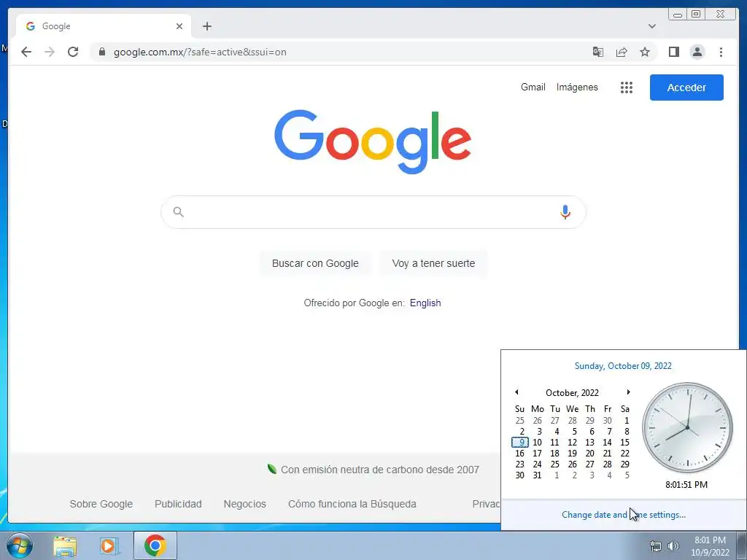Open Change date and time settings
Screen dimensions: 747x560
point(623,515)
